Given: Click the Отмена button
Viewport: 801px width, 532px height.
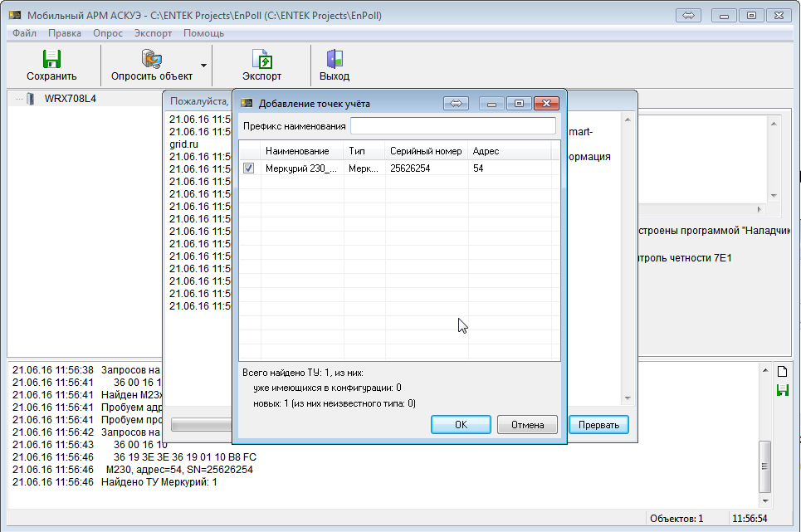Looking at the screenshot, I should (x=527, y=425).
